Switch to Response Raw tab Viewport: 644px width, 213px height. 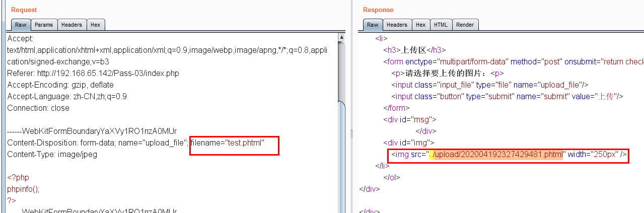373,25
